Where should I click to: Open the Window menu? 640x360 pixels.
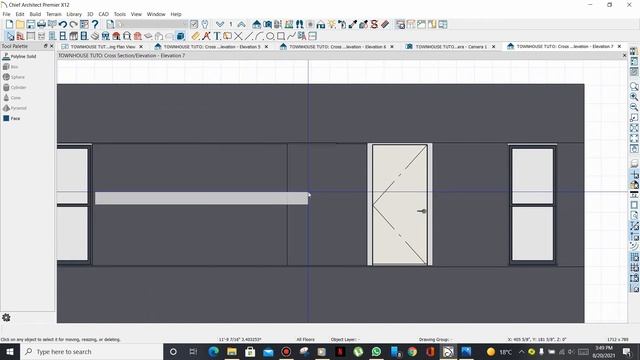point(156,14)
